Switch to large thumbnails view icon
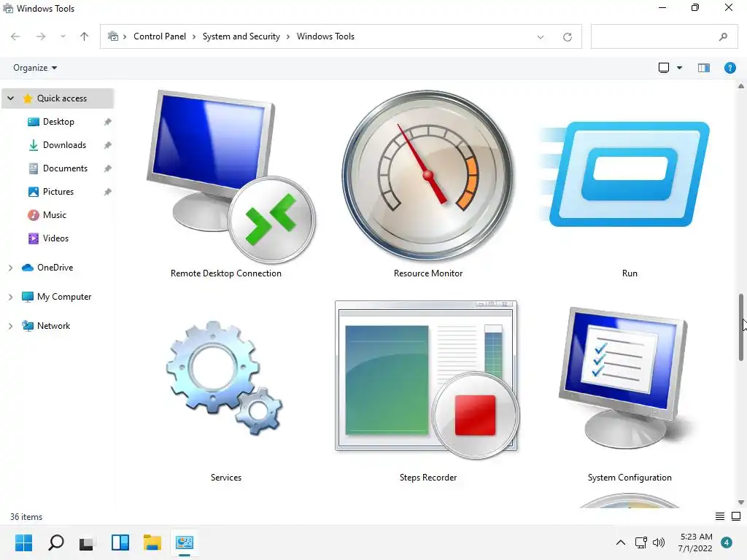 [x=736, y=516]
